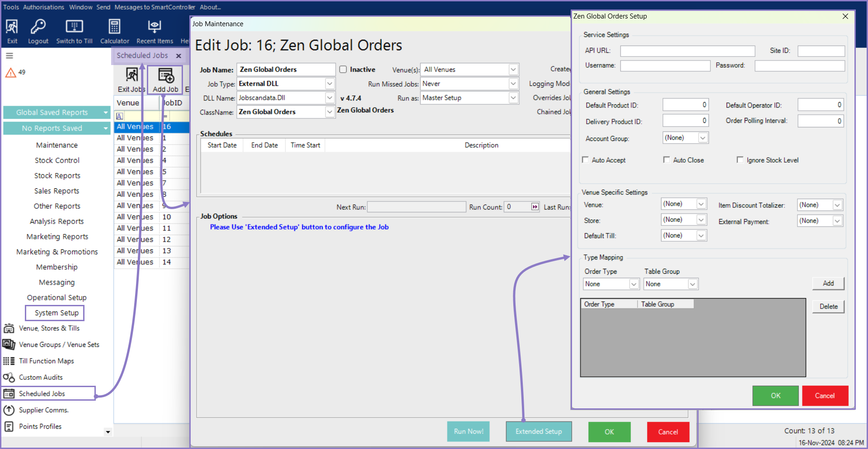The image size is (868, 449).
Task: Click the Site ID input field
Action: 821,51
